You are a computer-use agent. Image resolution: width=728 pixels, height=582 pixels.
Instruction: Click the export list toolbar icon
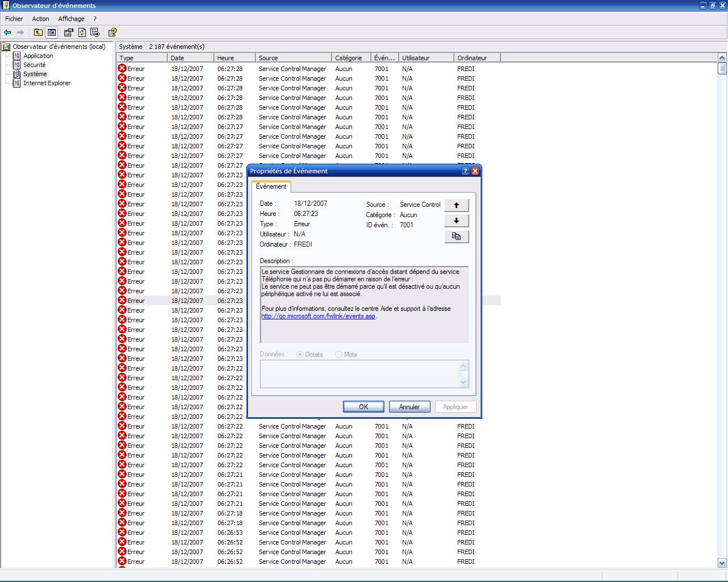click(95, 32)
